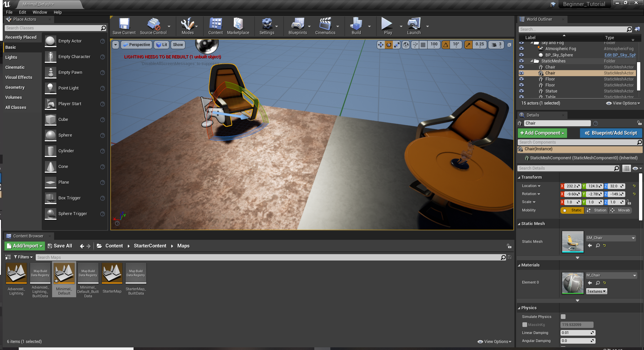Click the Angular Damping value field

click(x=578, y=341)
